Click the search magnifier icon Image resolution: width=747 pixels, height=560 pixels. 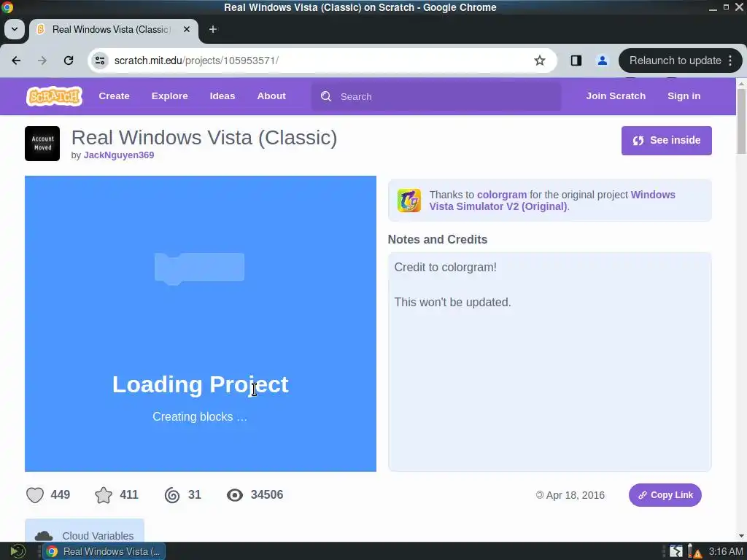pyautogui.click(x=326, y=97)
